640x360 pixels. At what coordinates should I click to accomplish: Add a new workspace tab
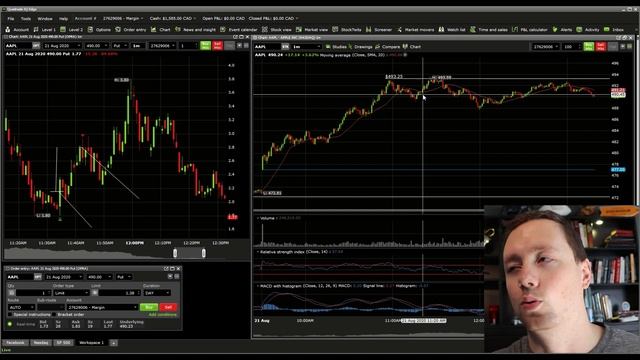[x=113, y=343]
